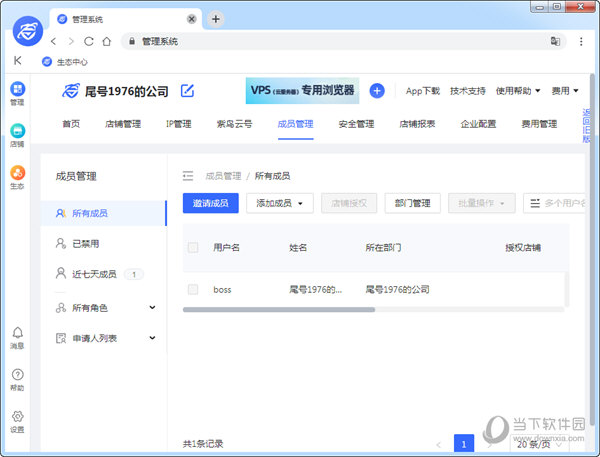The width and height of the screenshot is (600, 457).
Task: Click the 部门管理 button
Action: coord(412,203)
